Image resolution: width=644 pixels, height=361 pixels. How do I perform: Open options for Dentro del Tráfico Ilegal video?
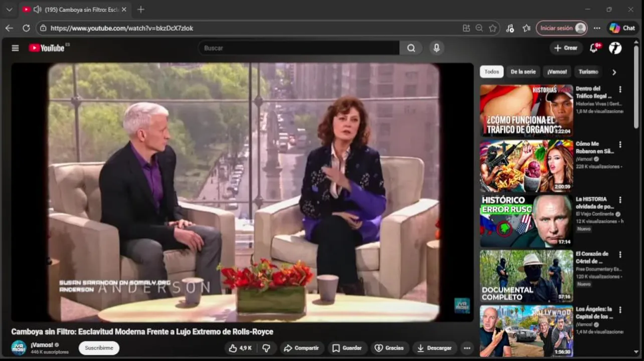[x=620, y=89]
